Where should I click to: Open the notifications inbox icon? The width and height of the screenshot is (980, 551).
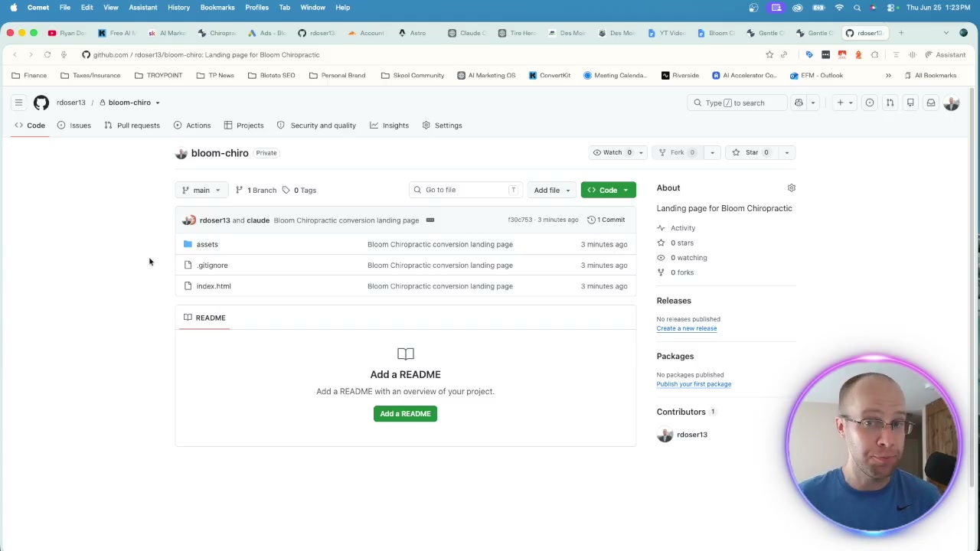click(x=931, y=103)
